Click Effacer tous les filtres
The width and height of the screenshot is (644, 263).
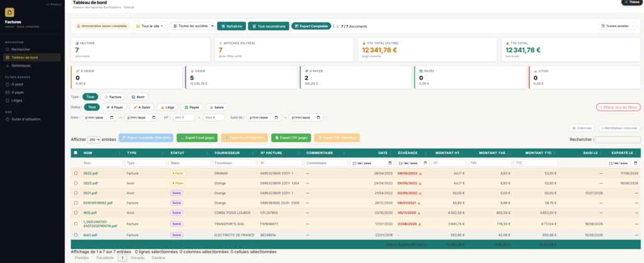(618, 107)
